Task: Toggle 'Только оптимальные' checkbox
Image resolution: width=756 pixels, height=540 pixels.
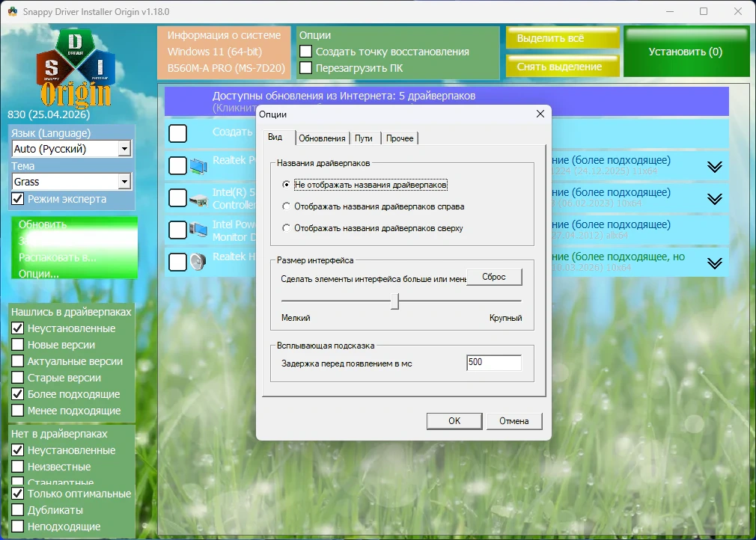Action: (17, 494)
